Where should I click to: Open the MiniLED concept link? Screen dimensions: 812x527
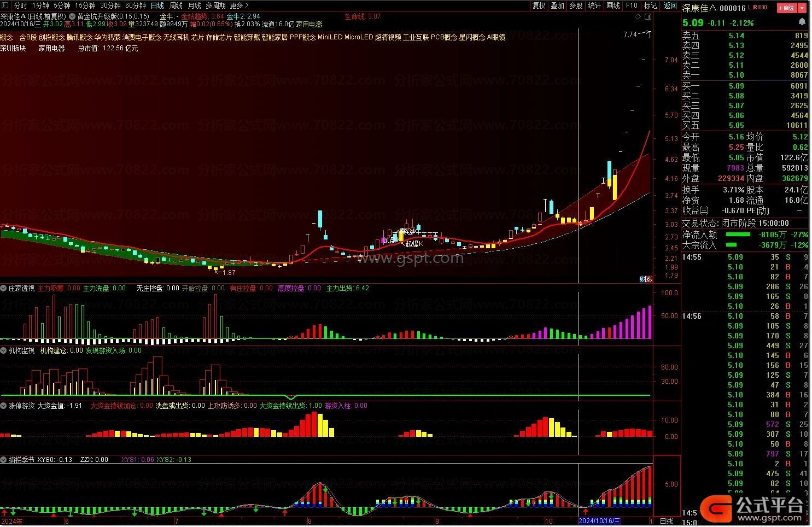[x=330, y=37]
